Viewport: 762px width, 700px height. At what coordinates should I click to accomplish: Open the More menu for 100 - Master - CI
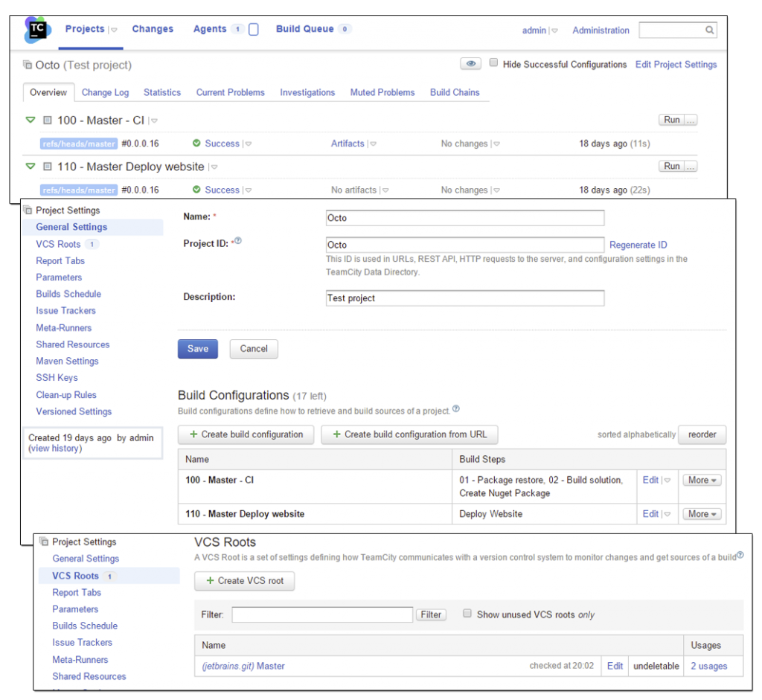[702, 480]
